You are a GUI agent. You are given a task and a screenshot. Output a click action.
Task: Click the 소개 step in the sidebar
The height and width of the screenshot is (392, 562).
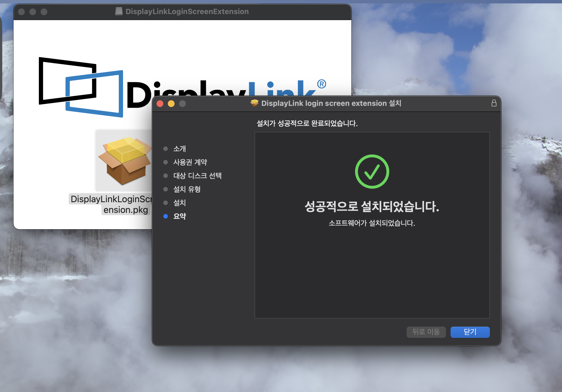(x=180, y=149)
